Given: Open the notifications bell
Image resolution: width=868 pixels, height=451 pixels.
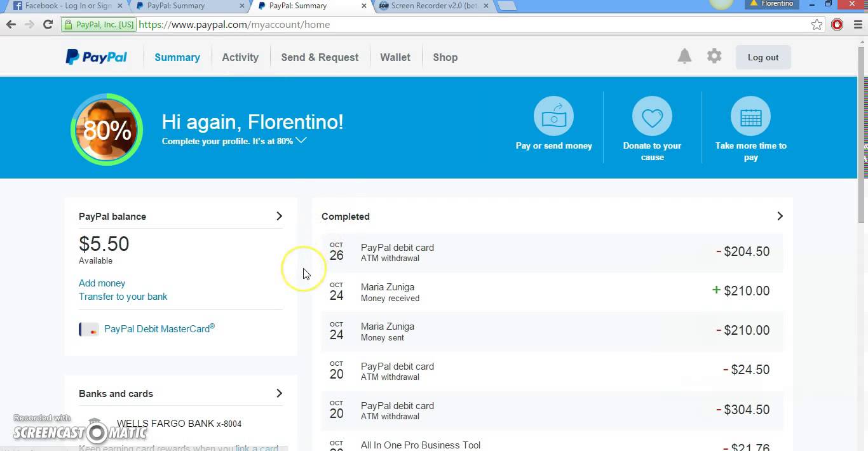Looking at the screenshot, I should point(684,57).
